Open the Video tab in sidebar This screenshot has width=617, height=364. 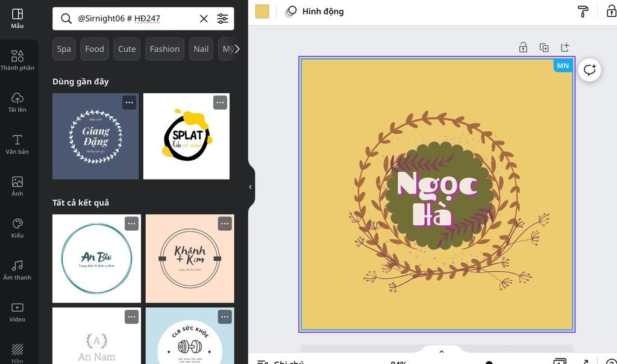click(17, 312)
